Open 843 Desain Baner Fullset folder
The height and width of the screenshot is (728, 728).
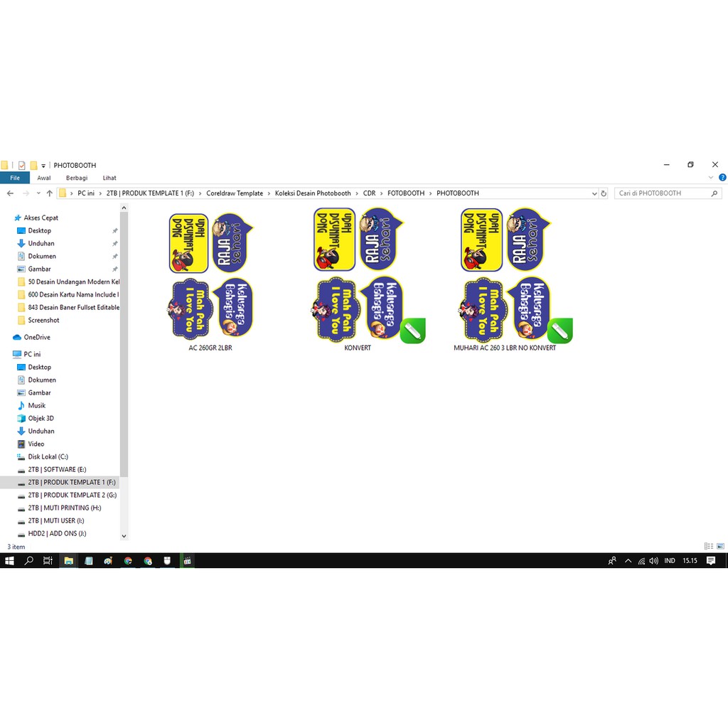(68, 307)
